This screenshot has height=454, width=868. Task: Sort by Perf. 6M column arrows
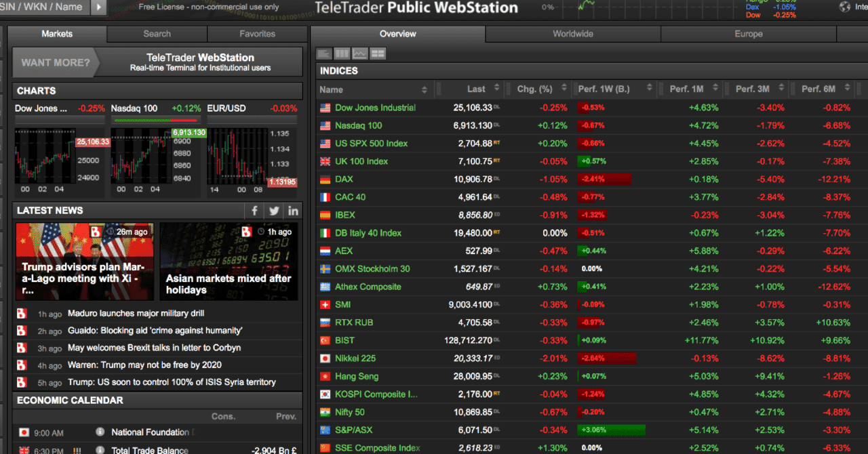(848, 89)
